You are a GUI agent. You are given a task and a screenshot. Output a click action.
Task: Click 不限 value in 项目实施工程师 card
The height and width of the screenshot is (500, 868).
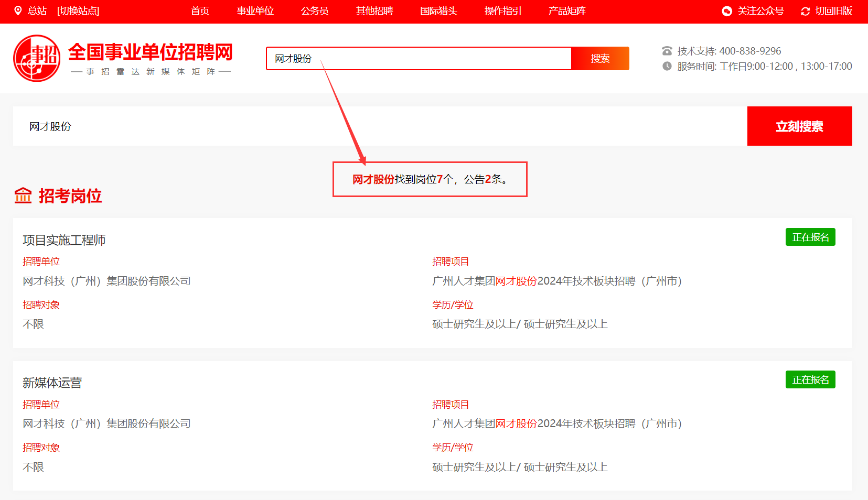(33, 324)
